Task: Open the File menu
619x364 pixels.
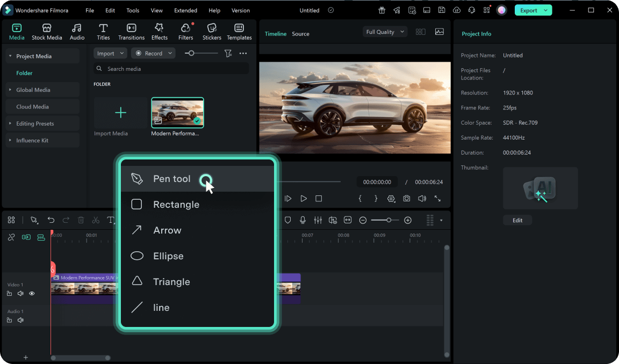Action: (90, 10)
